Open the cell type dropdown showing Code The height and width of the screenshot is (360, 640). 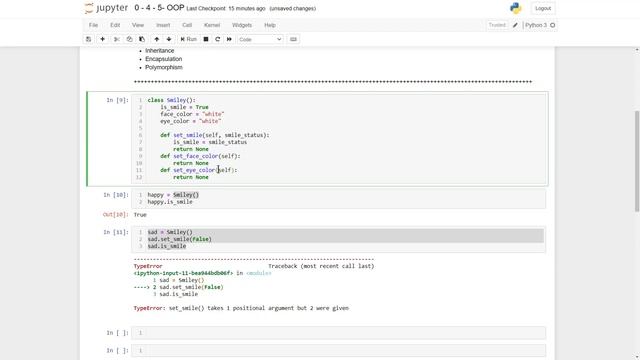pos(260,39)
